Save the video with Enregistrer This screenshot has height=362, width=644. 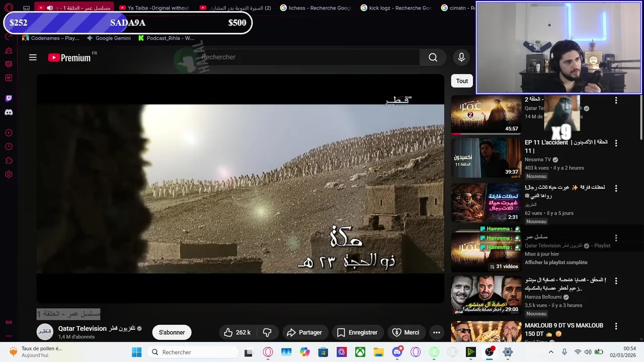pos(357,332)
